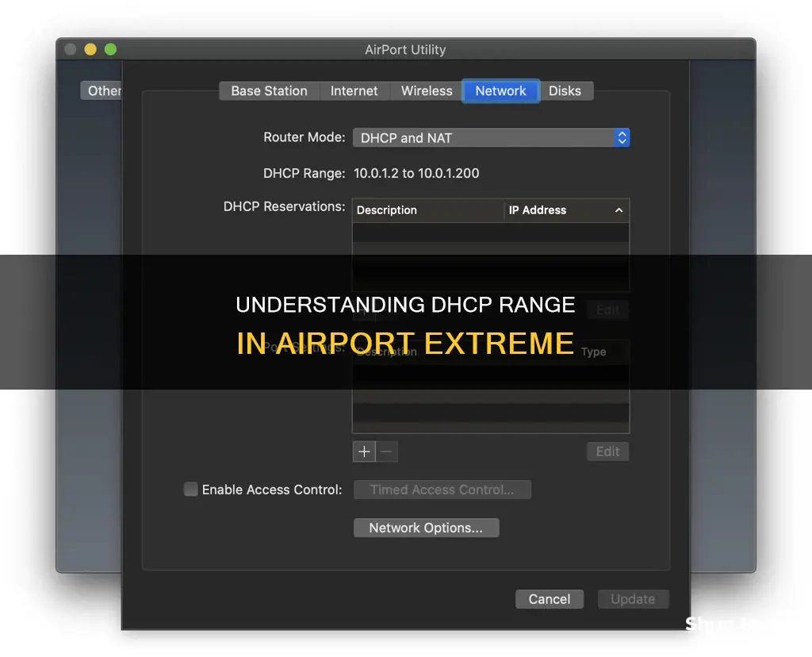Click the Update button
The image size is (812, 657).
point(633,600)
